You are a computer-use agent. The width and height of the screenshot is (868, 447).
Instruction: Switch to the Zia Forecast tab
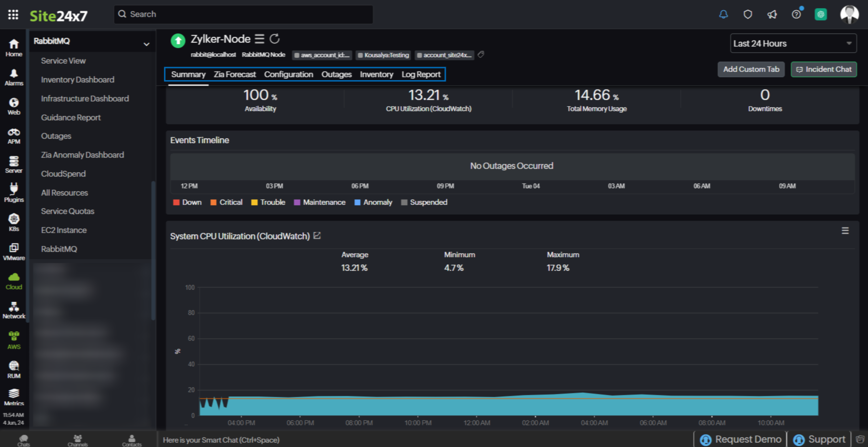coord(234,74)
